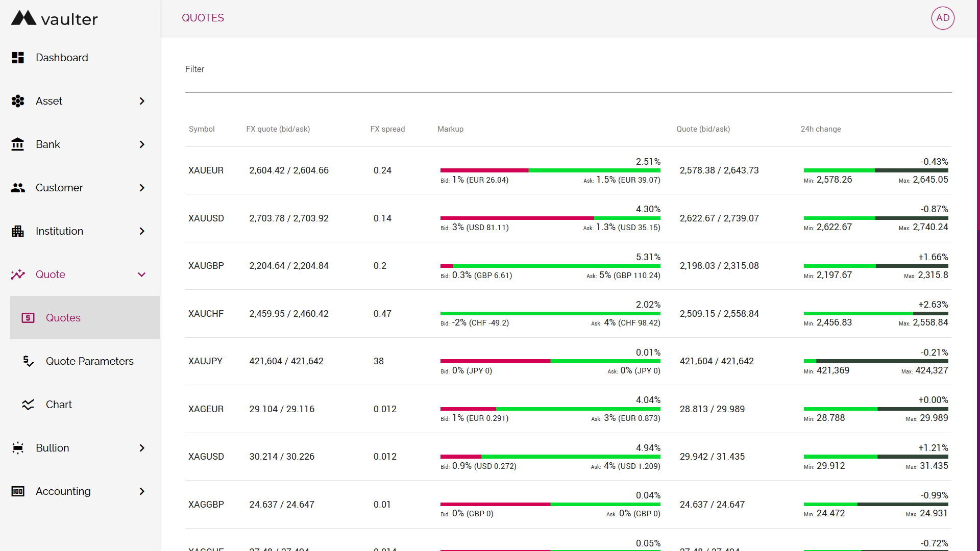Click the 24h change column header
980x551 pixels.
coord(821,129)
